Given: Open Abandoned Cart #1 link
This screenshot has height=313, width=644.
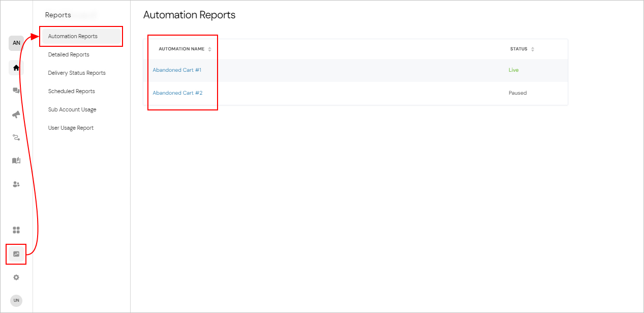Looking at the screenshot, I should 177,70.
